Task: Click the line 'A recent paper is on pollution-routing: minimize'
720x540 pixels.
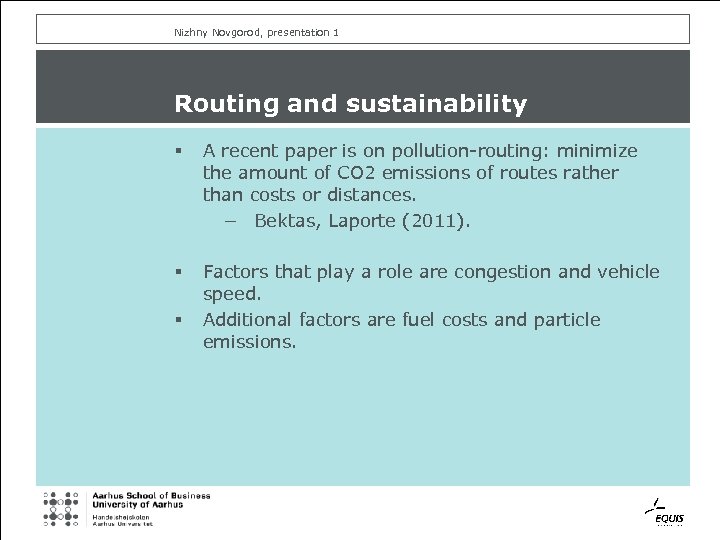Action: pyautogui.click(x=420, y=151)
